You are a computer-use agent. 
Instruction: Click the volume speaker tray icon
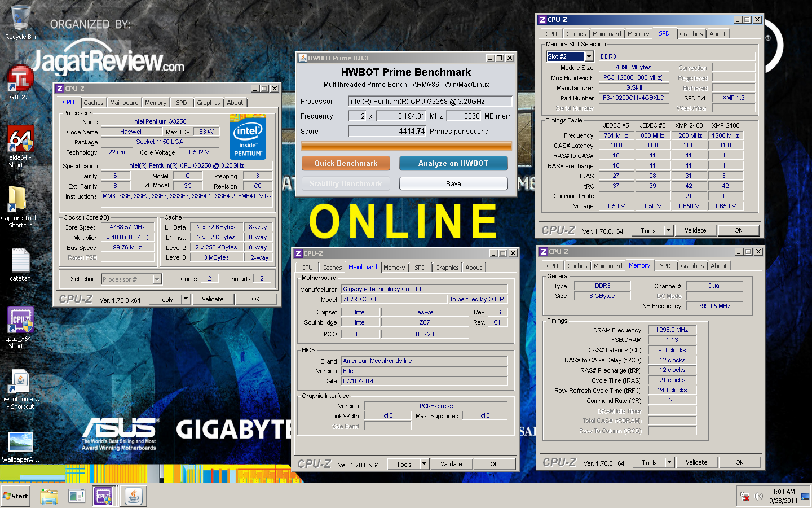click(758, 496)
